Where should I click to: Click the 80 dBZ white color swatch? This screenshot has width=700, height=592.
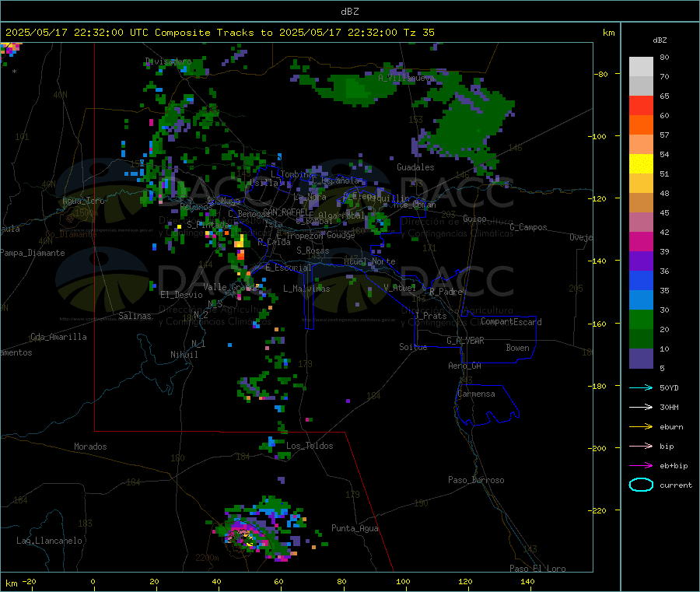pyautogui.click(x=641, y=67)
